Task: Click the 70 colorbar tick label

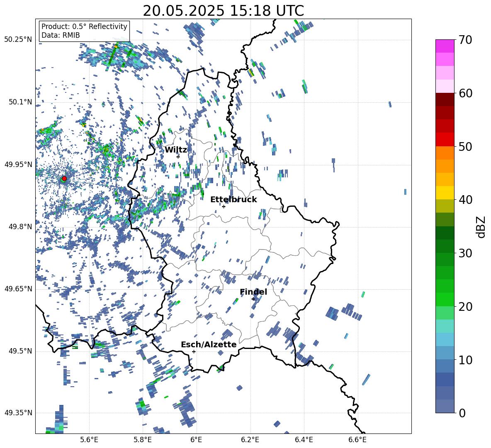Action: click(465, 40)
